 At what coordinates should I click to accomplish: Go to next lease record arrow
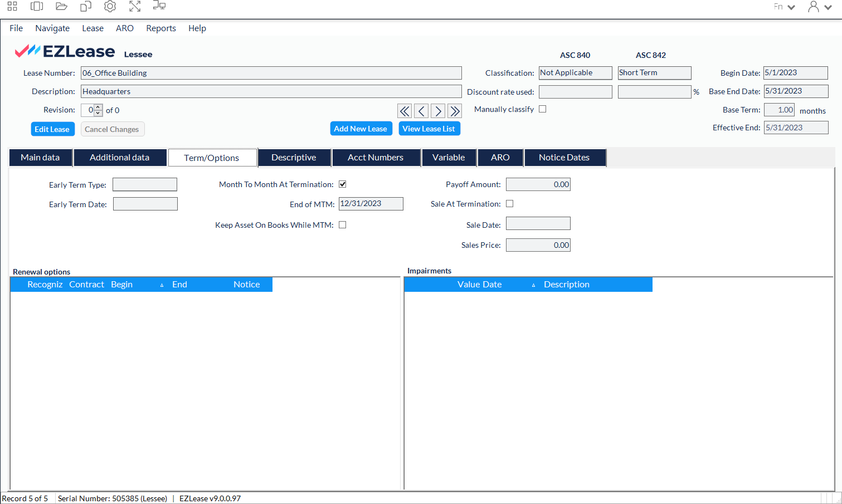coord(438,111)
